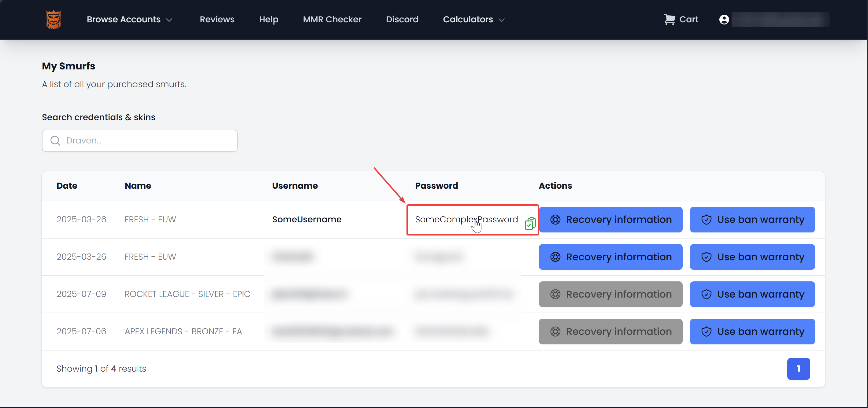The image size is (868, 408).
Task: Click Recovery information for SomeUsername row
Action: [x=610, y=219]
